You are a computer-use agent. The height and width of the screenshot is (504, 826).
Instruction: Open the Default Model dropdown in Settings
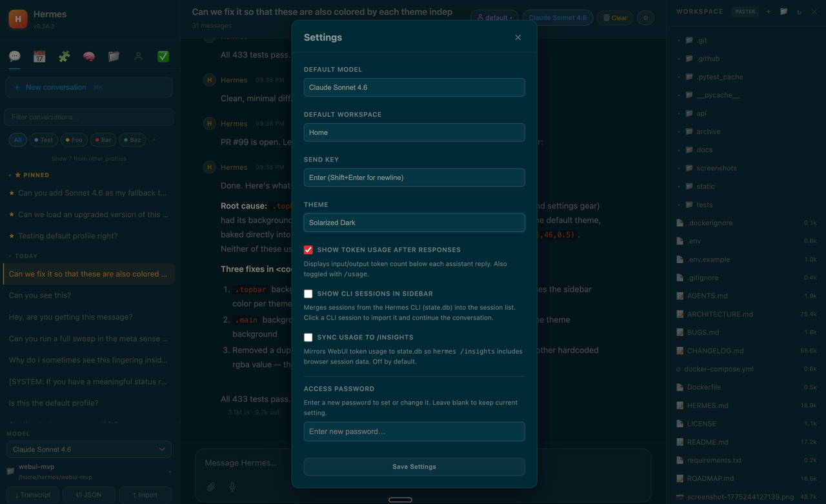414,87
